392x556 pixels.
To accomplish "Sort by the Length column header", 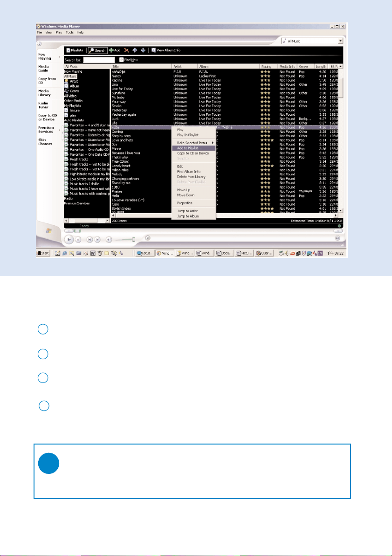I will pos(321,67).
